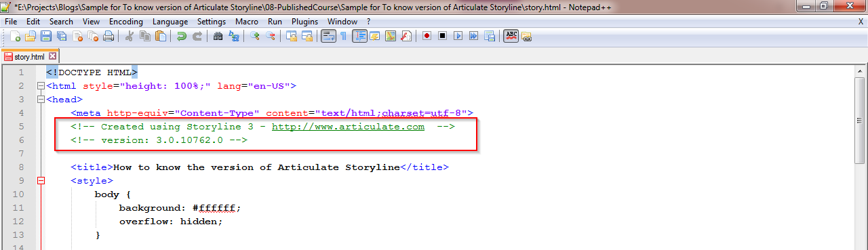Toggle the Document Map icon

[x=391, y=36]
